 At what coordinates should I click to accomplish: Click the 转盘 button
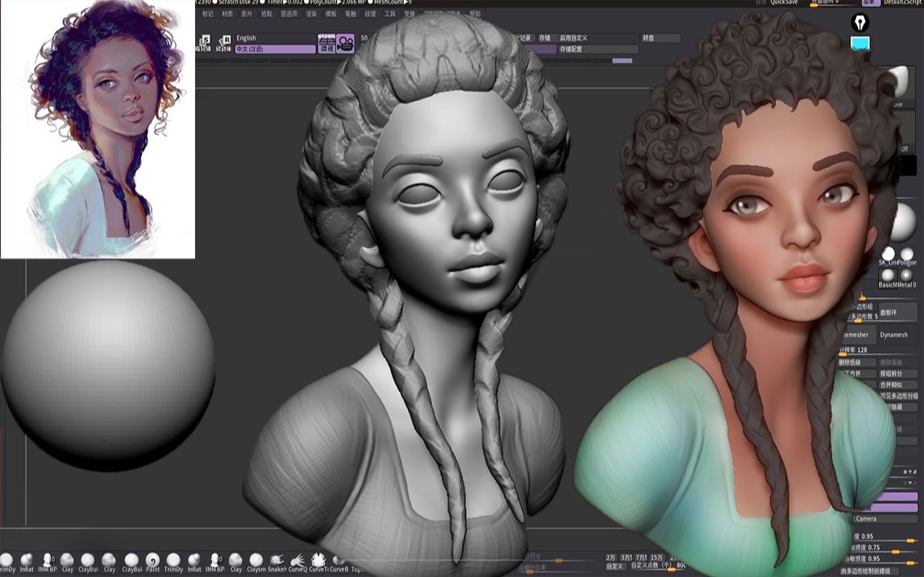(660, 38)
